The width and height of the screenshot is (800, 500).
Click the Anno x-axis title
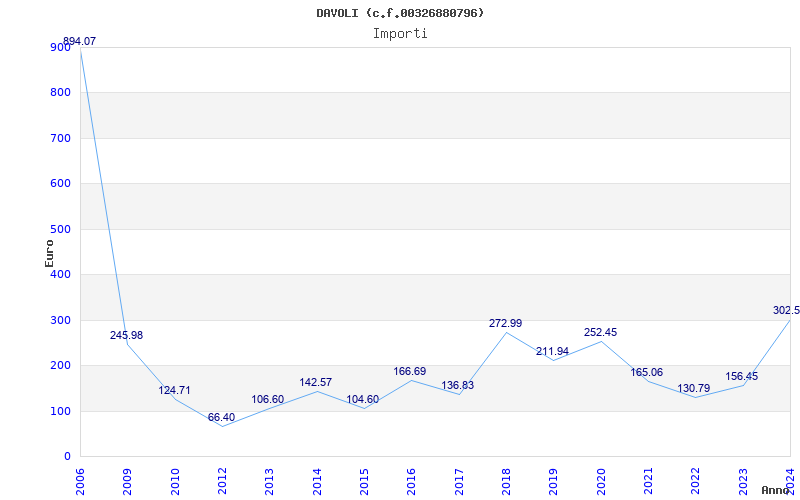[x=776, y=490]
